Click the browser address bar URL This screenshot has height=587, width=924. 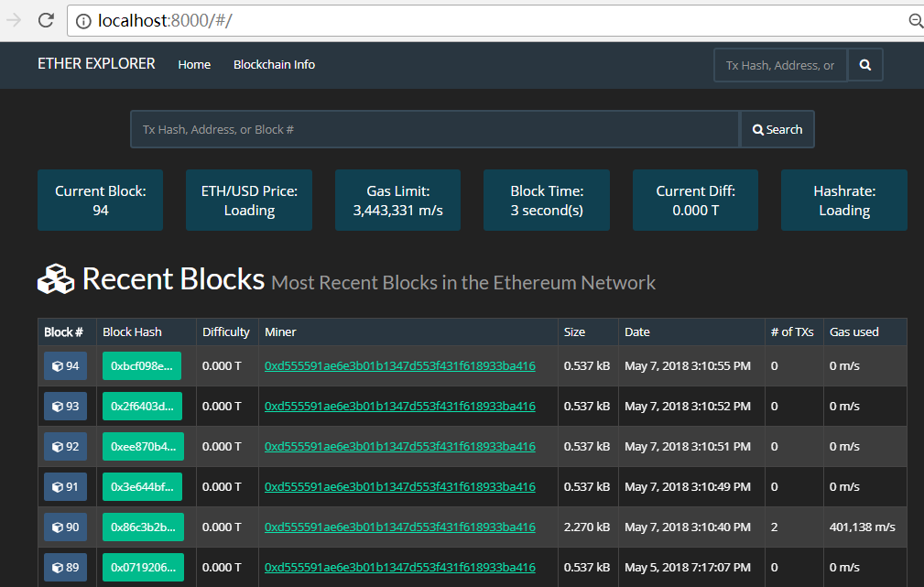(x=366, y=20)
